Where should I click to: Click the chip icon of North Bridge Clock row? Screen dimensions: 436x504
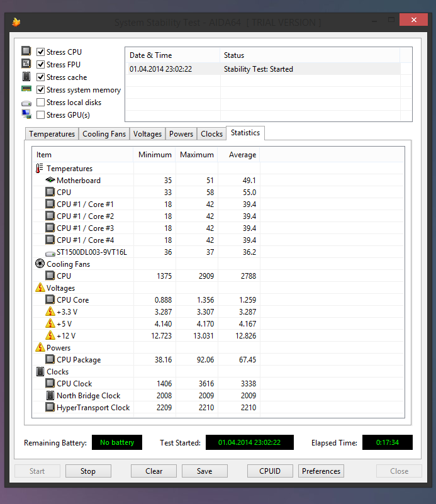[50, 395]
